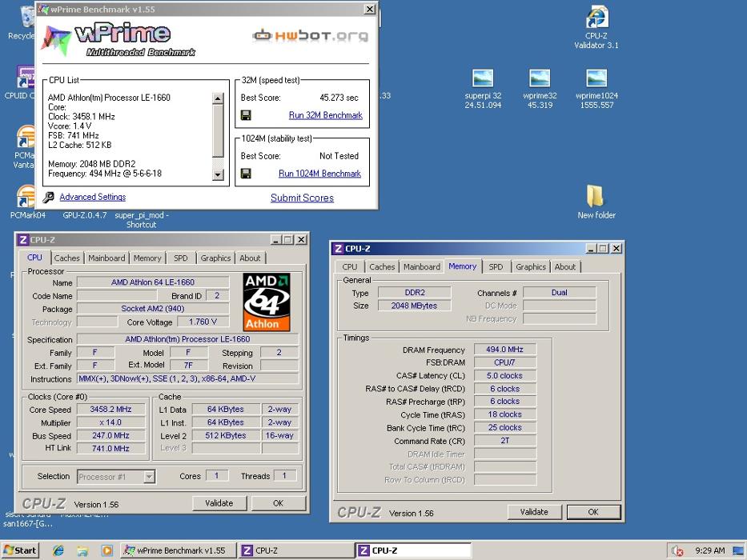Screen dimensions: 747x560
Task: Click the Core Voltage 1.760 V field
Action: coord(203,322)
